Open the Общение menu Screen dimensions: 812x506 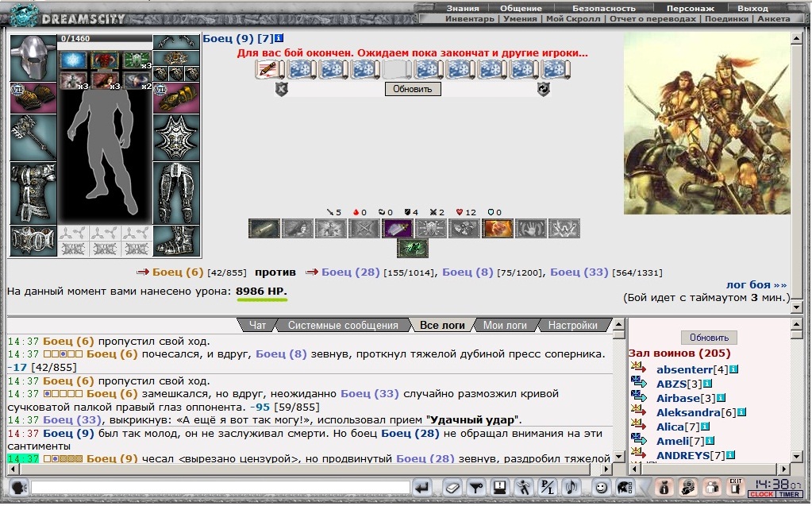point(521,8)
